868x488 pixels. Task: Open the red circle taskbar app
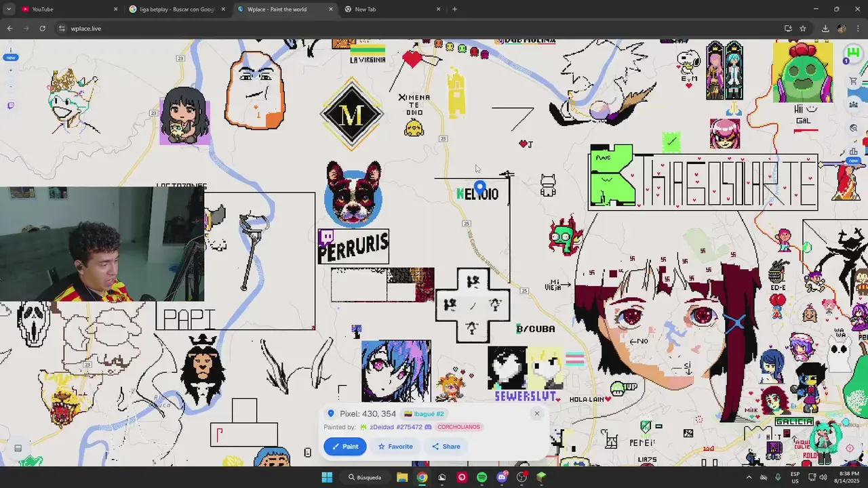point(462,477)
